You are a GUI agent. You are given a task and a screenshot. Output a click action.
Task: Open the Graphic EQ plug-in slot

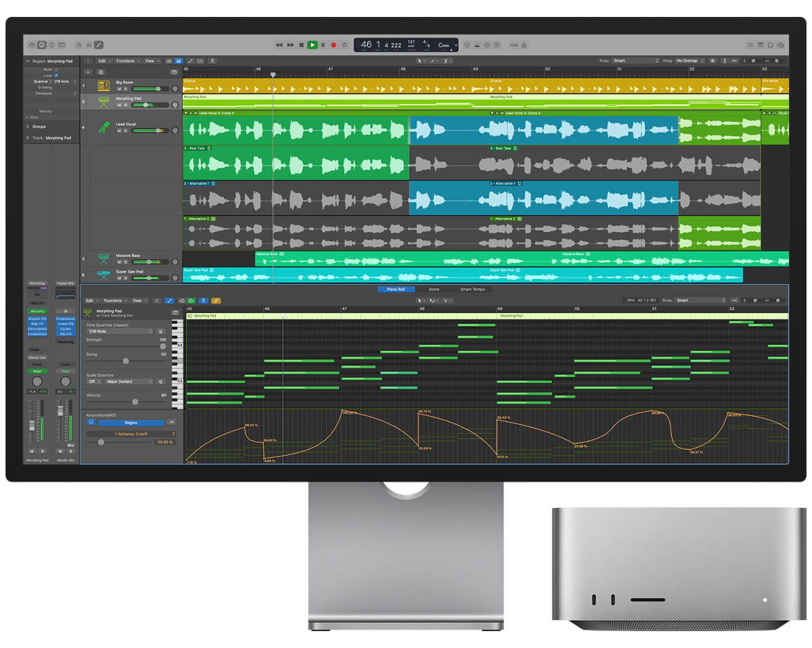[37, 319]
